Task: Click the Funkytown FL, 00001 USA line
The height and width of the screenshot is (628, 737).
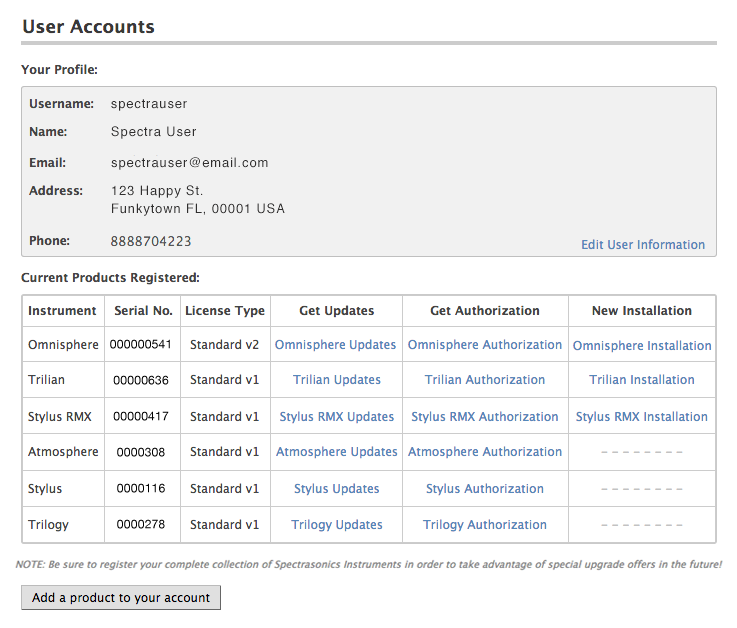Action: coord(197,209)
